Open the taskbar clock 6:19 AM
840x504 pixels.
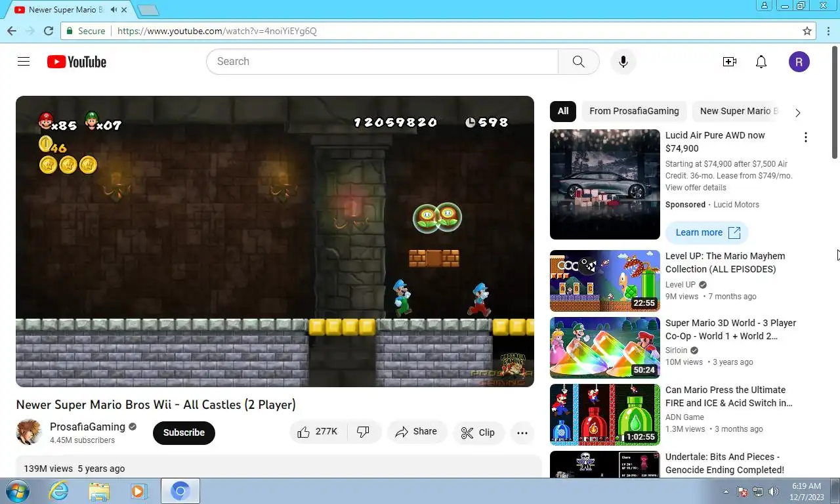coord(806,492)
